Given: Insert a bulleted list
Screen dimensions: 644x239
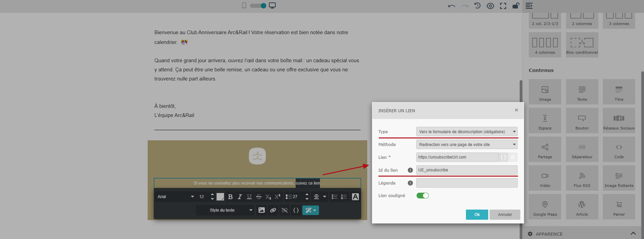Looking at the screenshot, I should pos(335,197).
